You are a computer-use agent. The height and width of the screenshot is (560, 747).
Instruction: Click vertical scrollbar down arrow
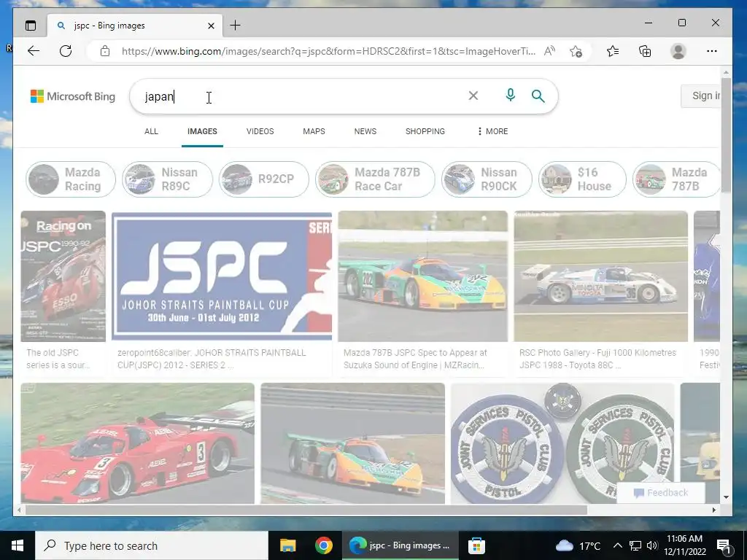pyautogui.click(x=726, y=497)
